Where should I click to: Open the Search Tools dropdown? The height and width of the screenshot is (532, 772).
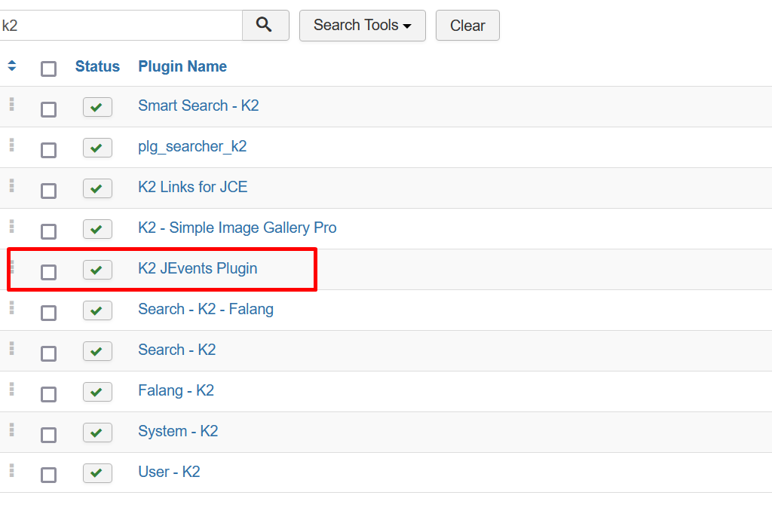coord(363,25)
